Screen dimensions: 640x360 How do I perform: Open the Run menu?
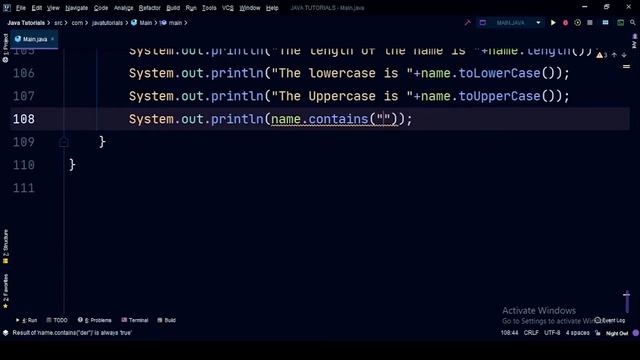[191, 8]
